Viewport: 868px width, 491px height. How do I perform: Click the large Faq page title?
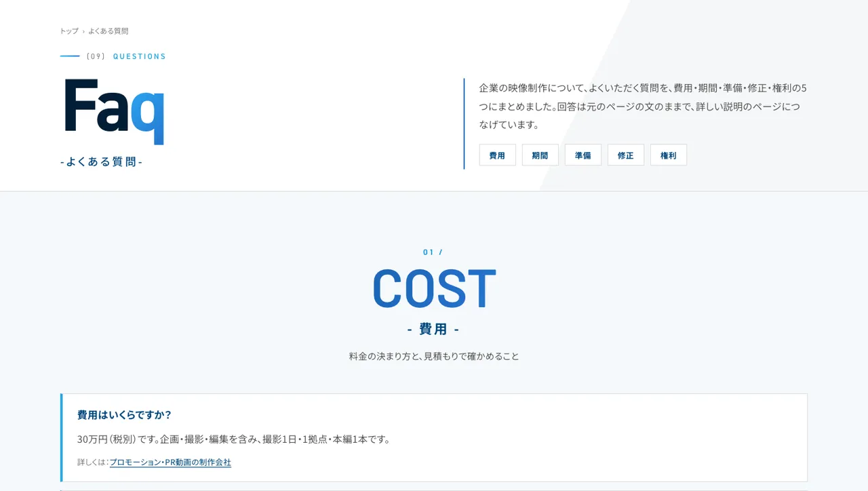(x=115, y=111)
